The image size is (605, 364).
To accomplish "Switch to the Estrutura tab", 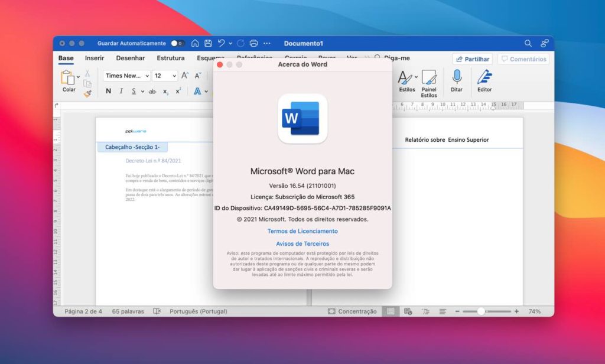I will [x=171, y=58].
